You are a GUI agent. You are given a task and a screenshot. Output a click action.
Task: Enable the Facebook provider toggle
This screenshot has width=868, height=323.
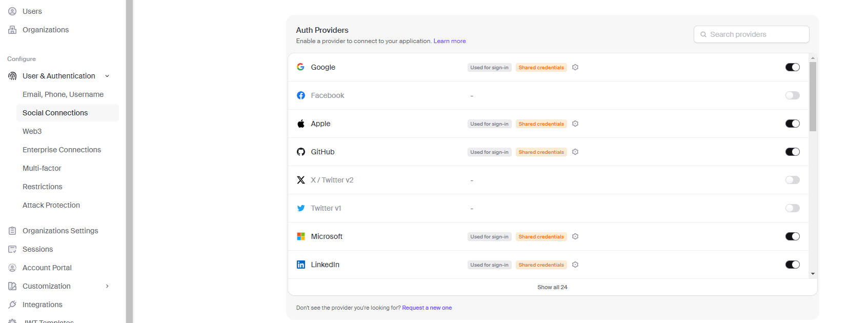[793, 95]
